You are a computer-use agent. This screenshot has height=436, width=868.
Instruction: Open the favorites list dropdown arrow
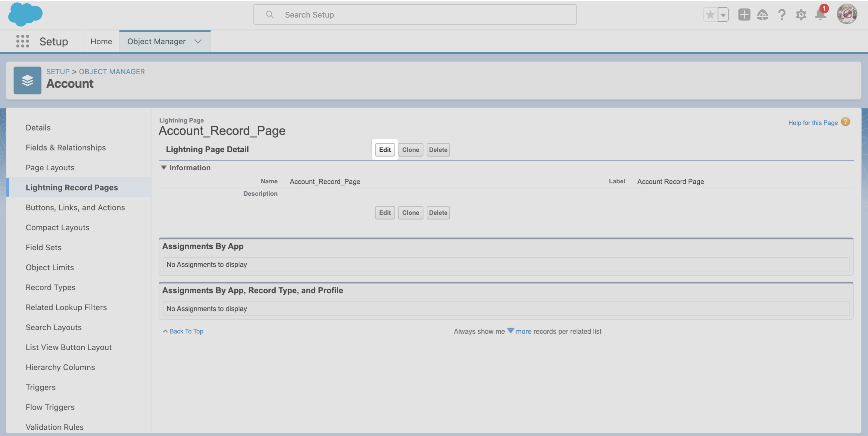(x=723, y=15)
